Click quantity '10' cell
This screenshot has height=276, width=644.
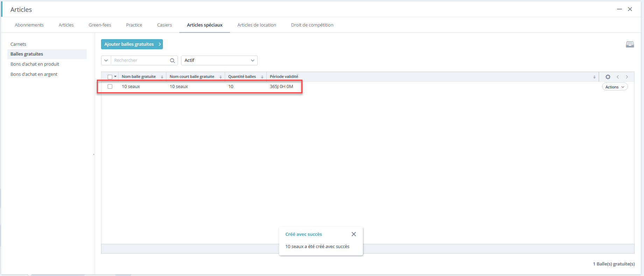(x=231, y=87)
